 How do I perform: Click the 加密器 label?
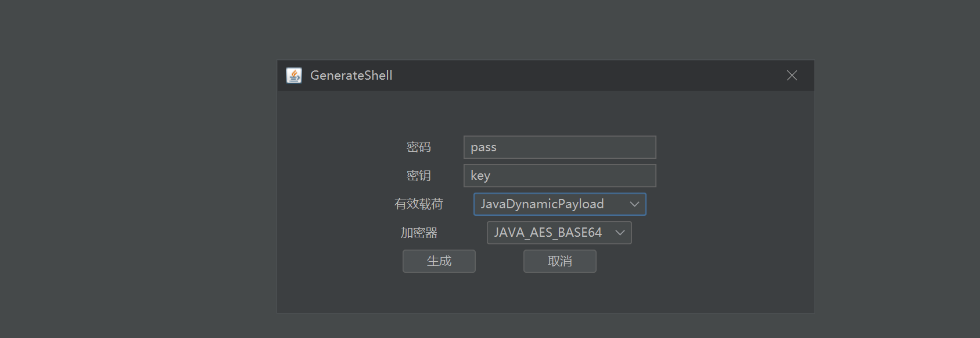(x=419, y=233)
